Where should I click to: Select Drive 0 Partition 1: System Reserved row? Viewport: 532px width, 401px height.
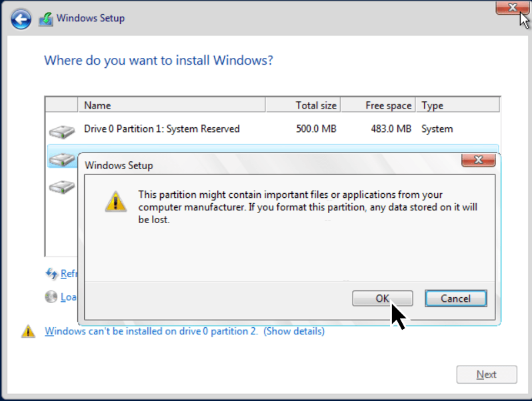coord(273,129)
